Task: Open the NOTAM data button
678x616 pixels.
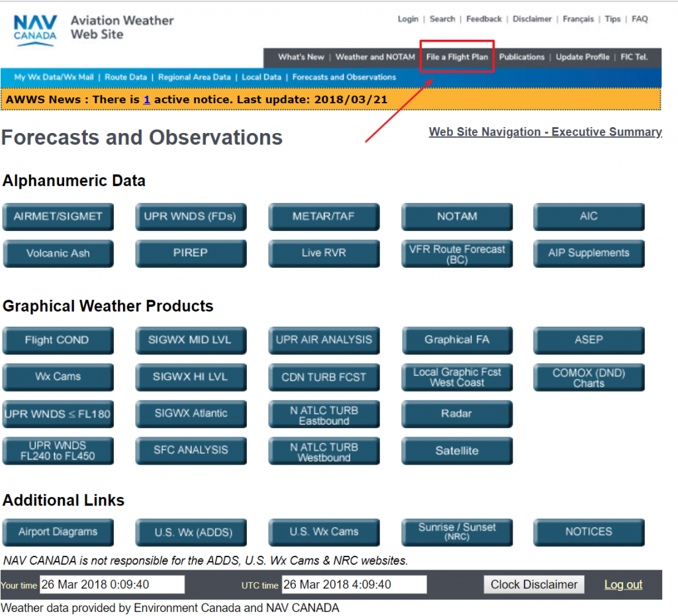Action: (x=457, y=216)
